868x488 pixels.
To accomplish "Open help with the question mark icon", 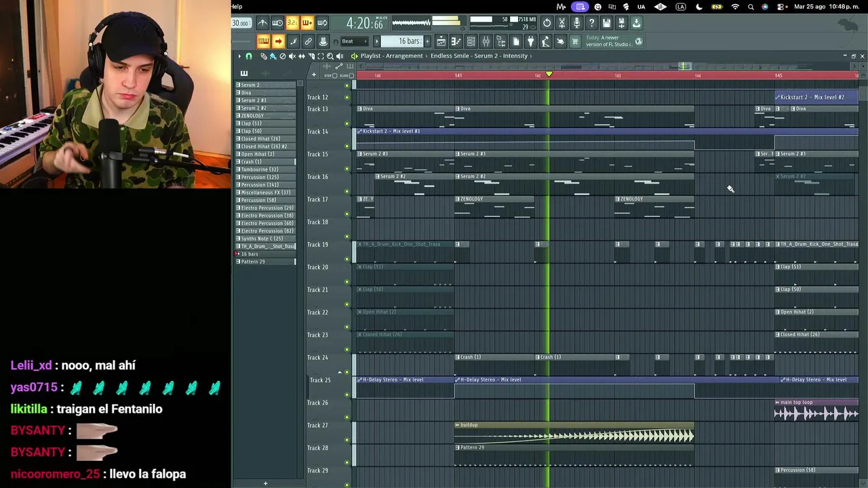I will (x=591, y=23).
